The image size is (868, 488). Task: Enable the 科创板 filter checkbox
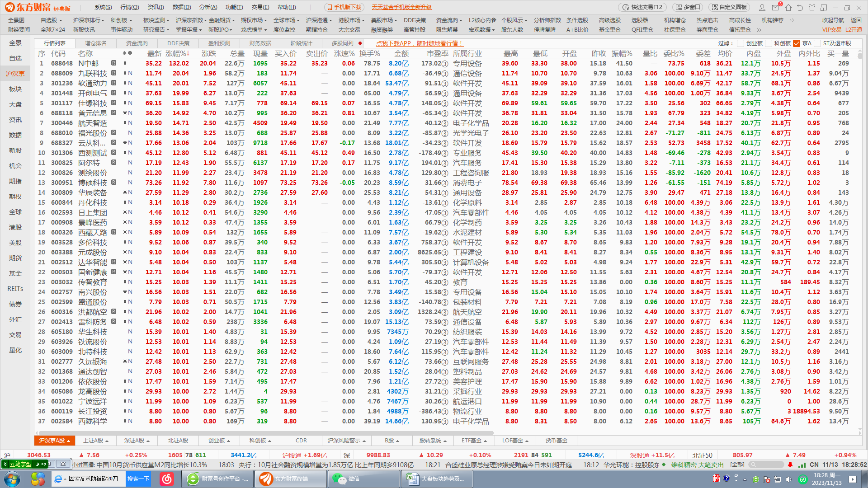[768, 43]
